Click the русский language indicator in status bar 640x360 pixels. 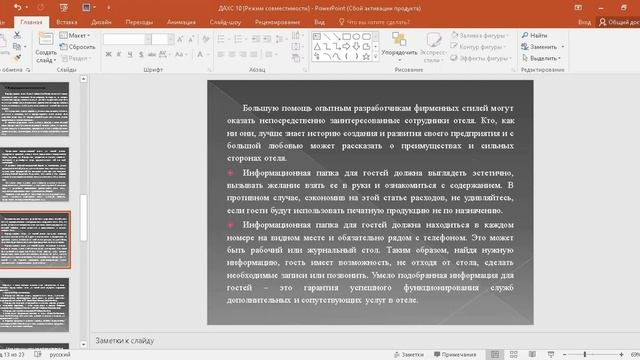[60, 355]
